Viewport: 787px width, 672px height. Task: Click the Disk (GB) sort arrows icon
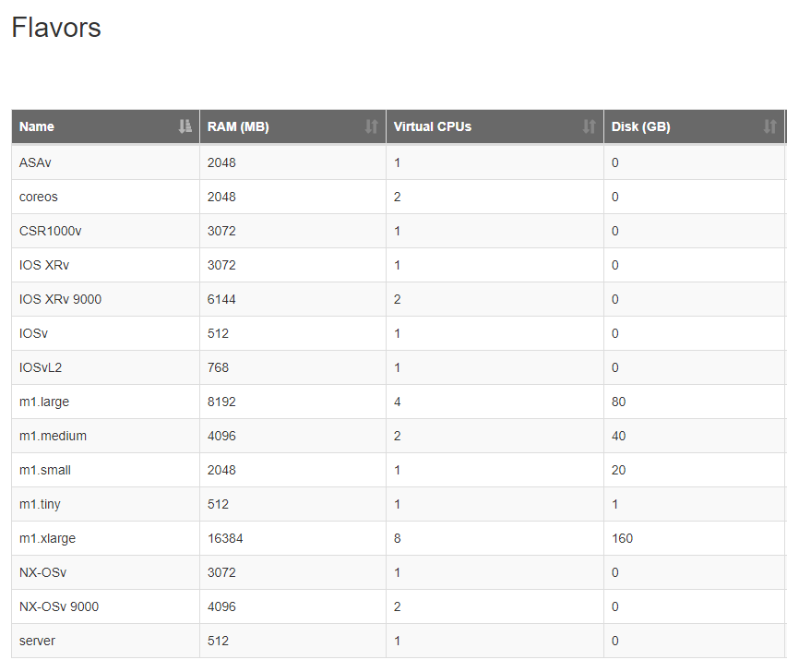click(769, 126)
